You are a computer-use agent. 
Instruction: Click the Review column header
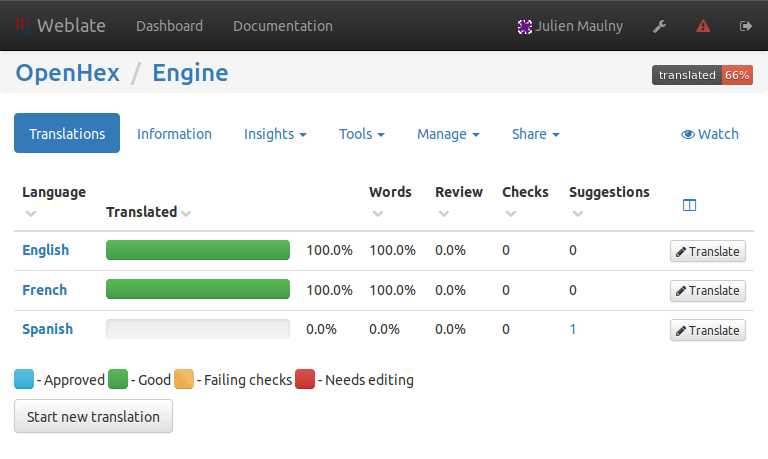click(x=459, y=192)
